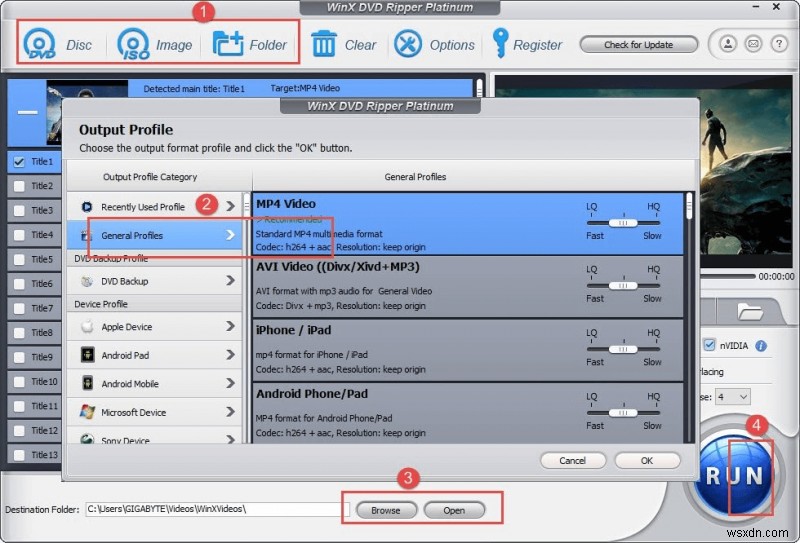Click the Microsoft Device icon
The width and height of the screenshot is (800, 543).
(88, 412)
